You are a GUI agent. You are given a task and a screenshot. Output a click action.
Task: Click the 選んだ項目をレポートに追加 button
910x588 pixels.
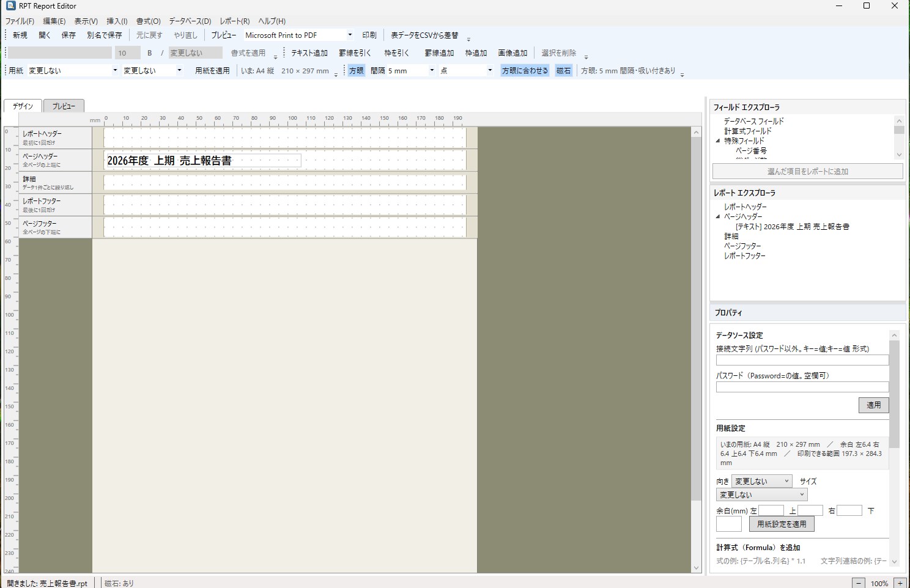[x=808, y=172]
